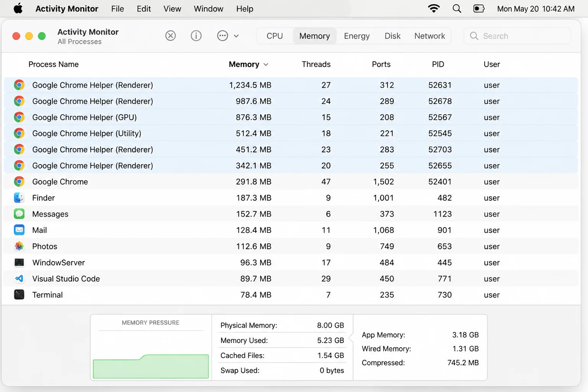Click the 78.4 MB value for Terminal

(x=256, y=295)
